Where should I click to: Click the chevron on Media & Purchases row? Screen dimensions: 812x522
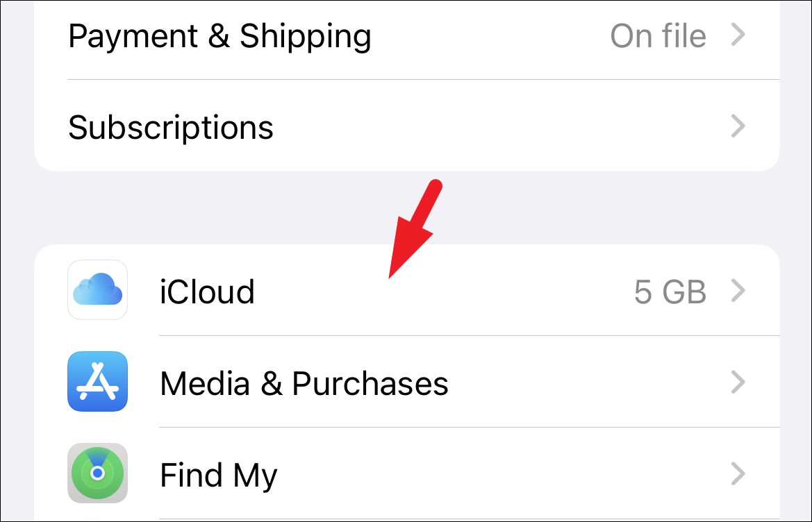click(x=738, y=382)
